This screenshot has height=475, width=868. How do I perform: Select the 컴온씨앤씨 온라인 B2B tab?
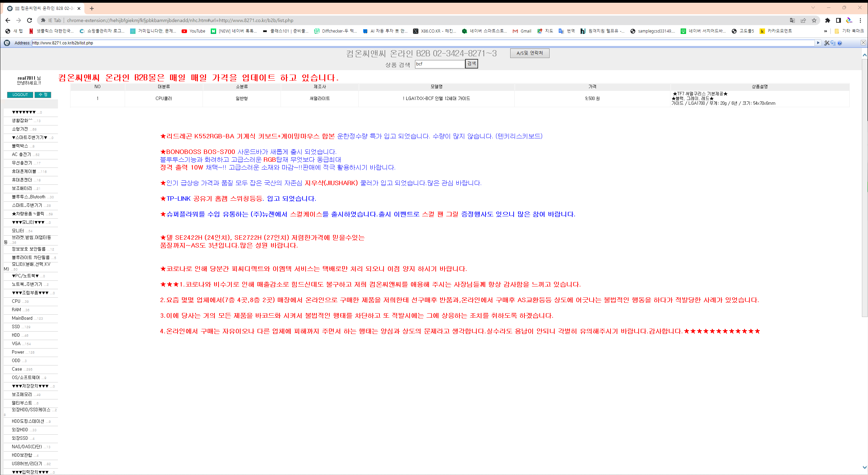44,8
